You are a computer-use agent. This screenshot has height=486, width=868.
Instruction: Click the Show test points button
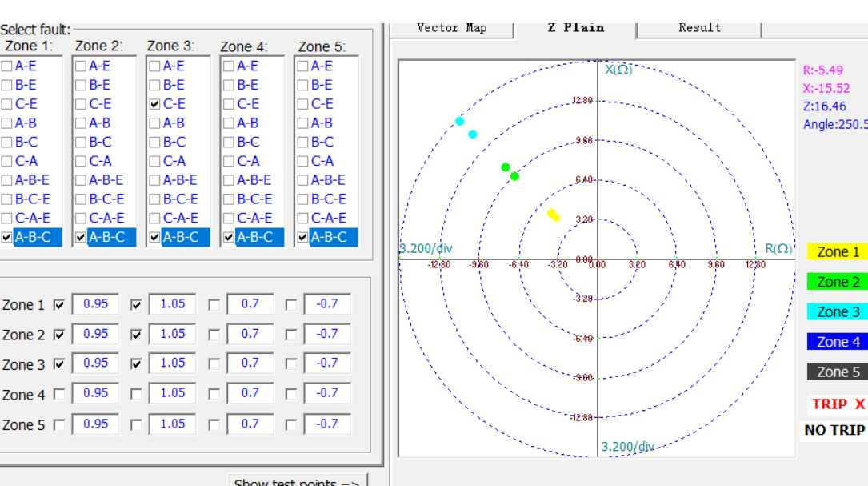coord(298,481)
